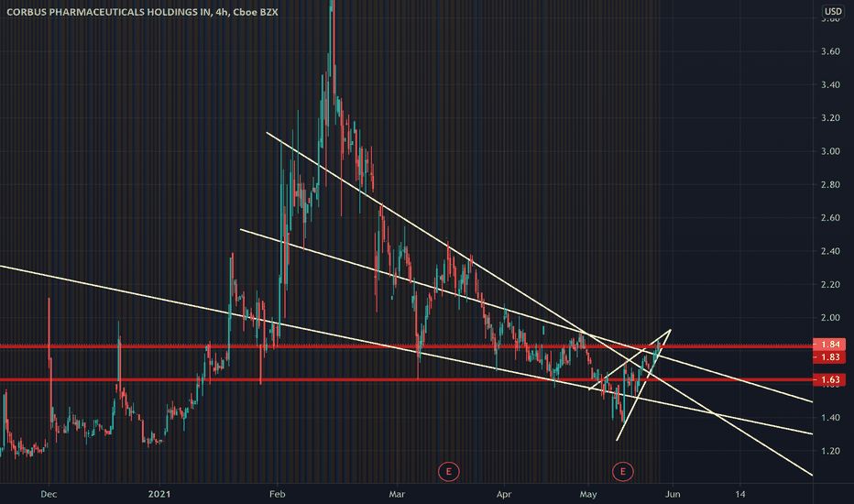Click the 1.40 price axis value

(x=830, y=418)
